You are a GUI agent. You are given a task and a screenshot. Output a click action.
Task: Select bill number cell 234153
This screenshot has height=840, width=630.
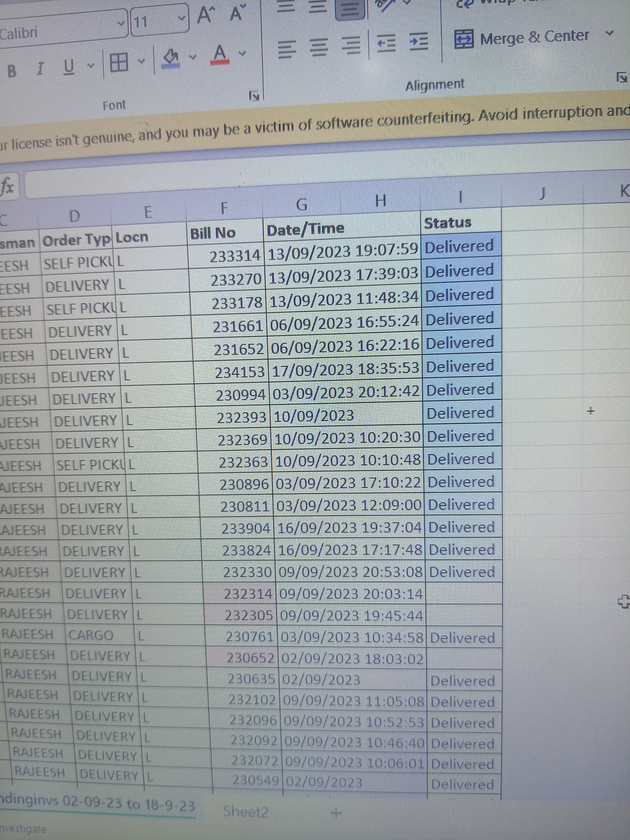pyautogui.click(x=232, y=373)
